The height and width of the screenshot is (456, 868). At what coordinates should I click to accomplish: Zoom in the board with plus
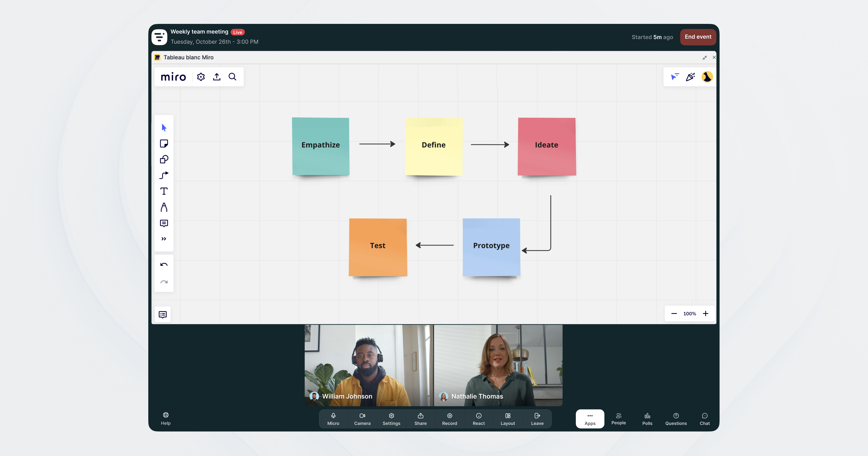pyautogui.click(x=705, y=314)
